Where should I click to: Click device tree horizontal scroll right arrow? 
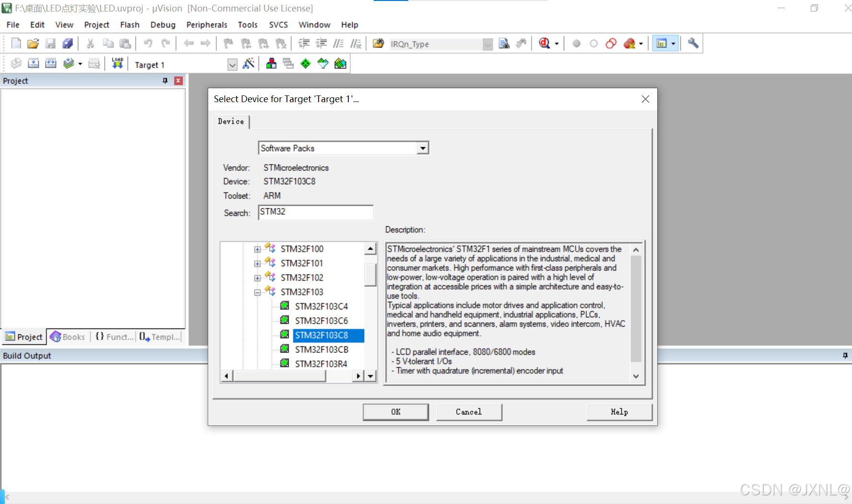point(358,376)
